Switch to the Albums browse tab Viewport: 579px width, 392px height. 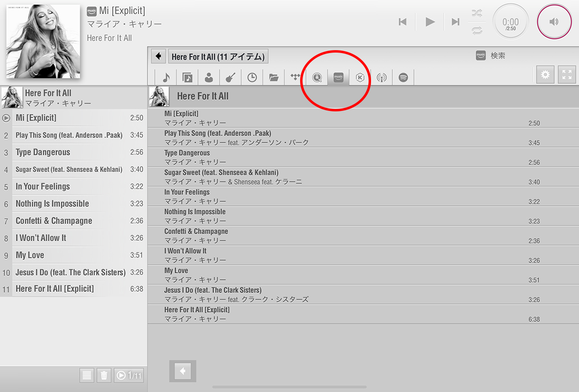click(187, 77)
